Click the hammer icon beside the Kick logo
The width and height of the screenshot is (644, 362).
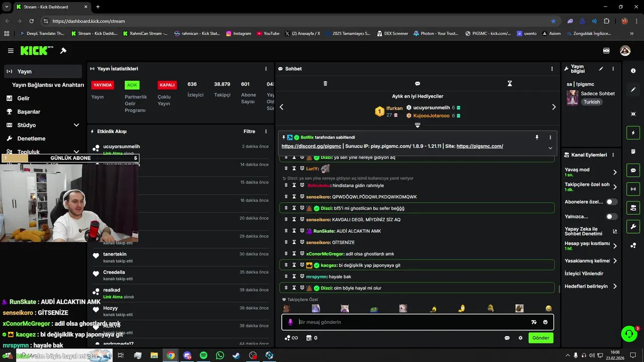pyautogui.click(x=63, y=51)
